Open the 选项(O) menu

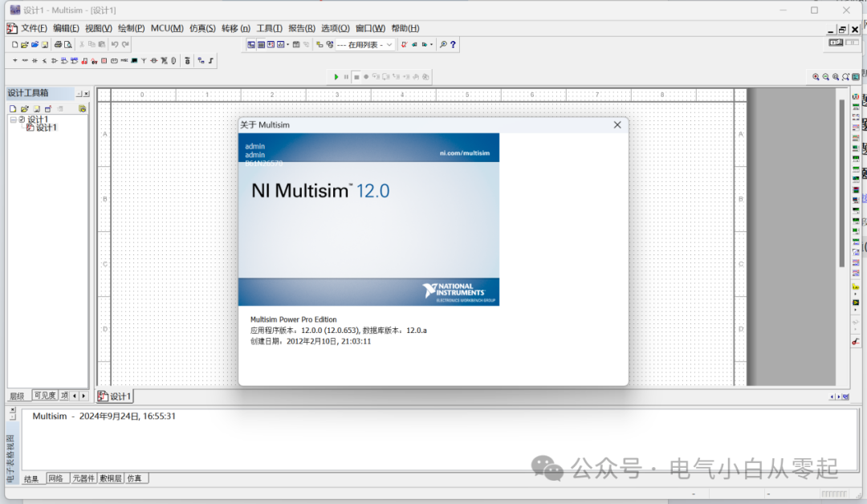[335, 28]
